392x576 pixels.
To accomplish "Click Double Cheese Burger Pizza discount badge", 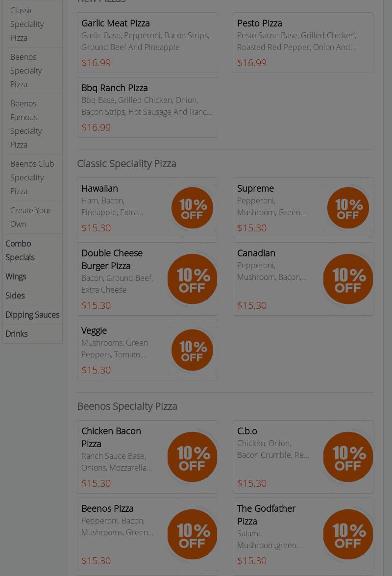I will point(192,279).
